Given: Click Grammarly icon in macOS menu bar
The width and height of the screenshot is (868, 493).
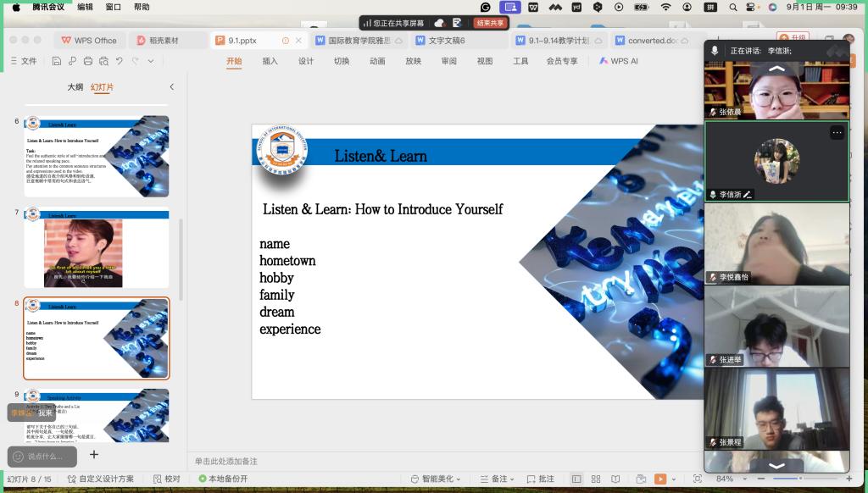Looking at the screenshot, I should click(486, 7).
